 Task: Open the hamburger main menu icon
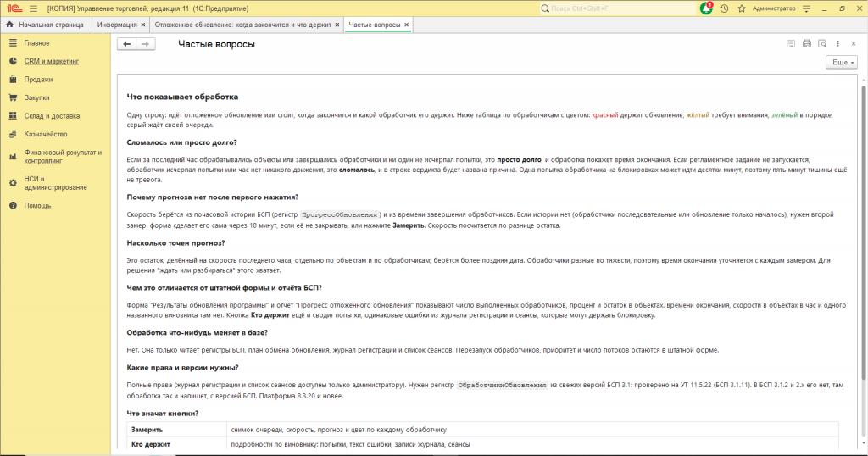pos(33,8)
